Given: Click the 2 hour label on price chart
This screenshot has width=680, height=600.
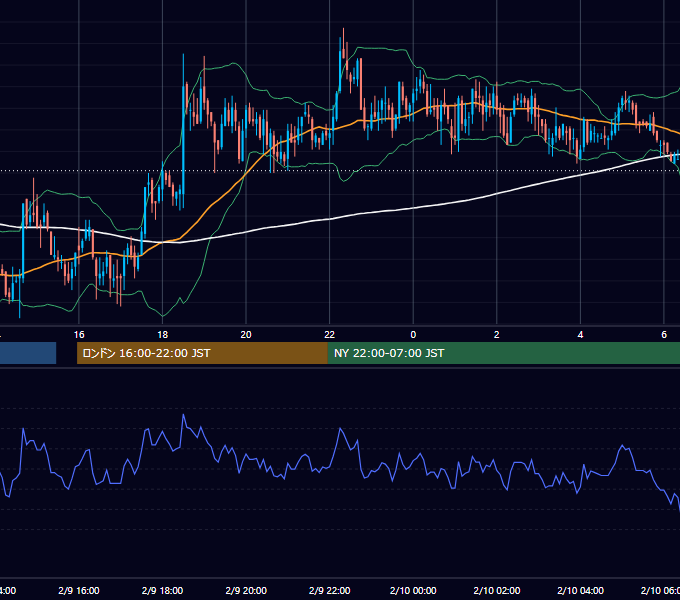Looking at the screenshot, I should [497, 335].
